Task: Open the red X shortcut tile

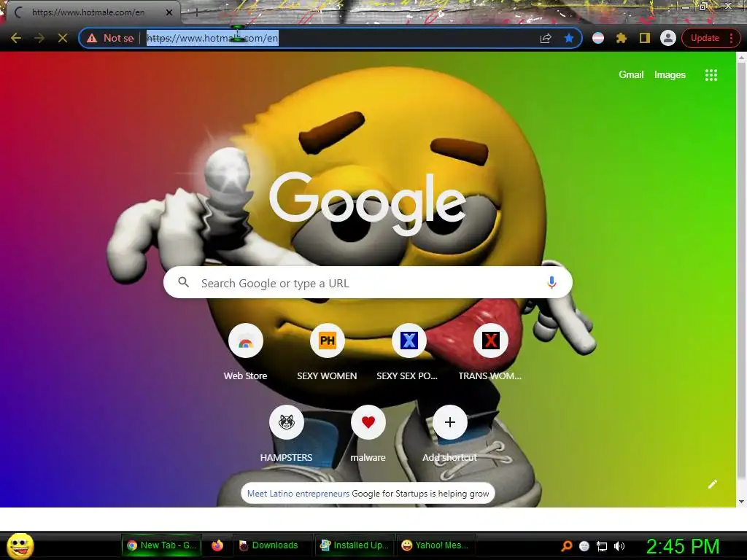Action: (x=490, y=353)
